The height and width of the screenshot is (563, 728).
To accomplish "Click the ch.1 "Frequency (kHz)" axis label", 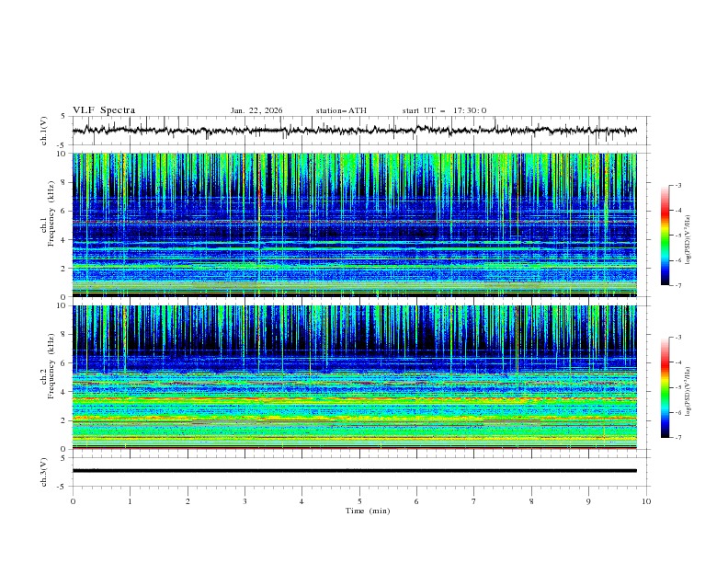I will point(52,213).
